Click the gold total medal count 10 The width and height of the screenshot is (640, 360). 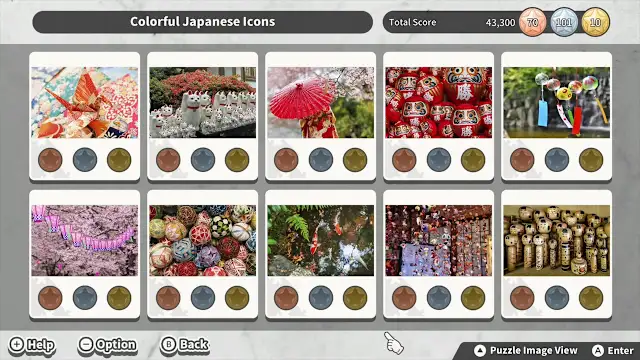[x=596, y=22]
